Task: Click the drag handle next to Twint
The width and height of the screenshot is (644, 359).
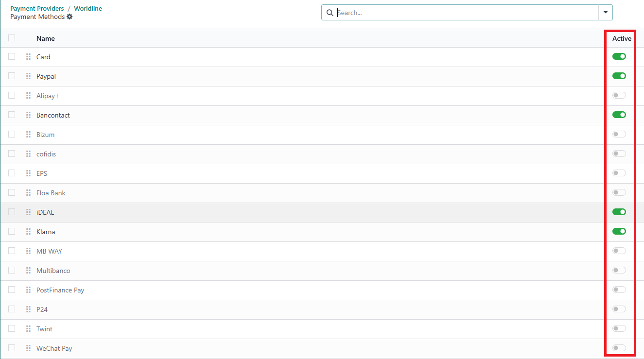Action: tap(28, 329)
